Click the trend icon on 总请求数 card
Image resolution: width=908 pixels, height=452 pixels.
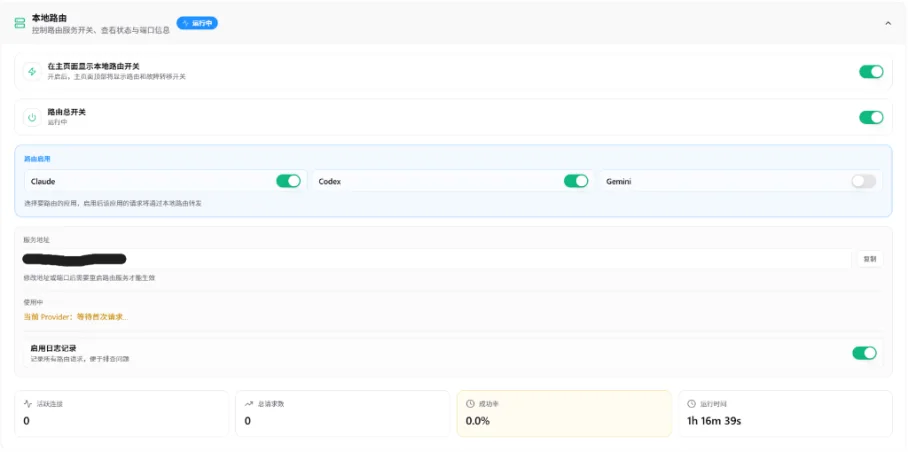[x=249, y=404]
